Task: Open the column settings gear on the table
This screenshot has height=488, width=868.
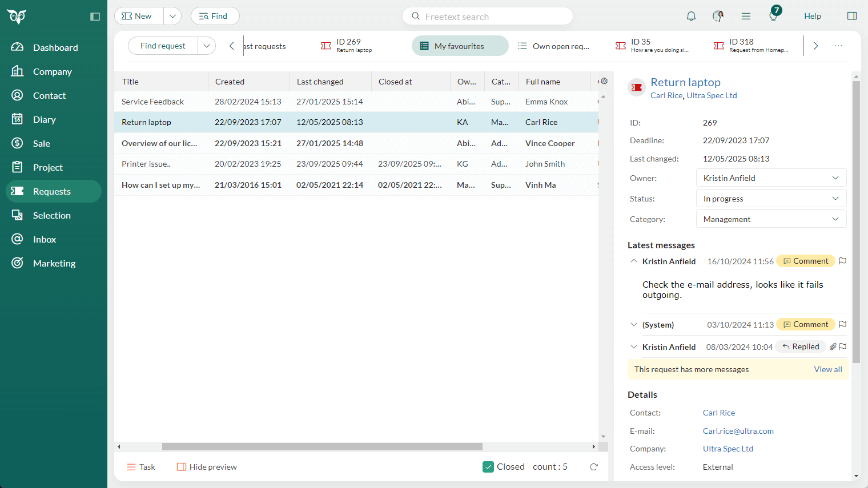Action: (x=604, y=81)
